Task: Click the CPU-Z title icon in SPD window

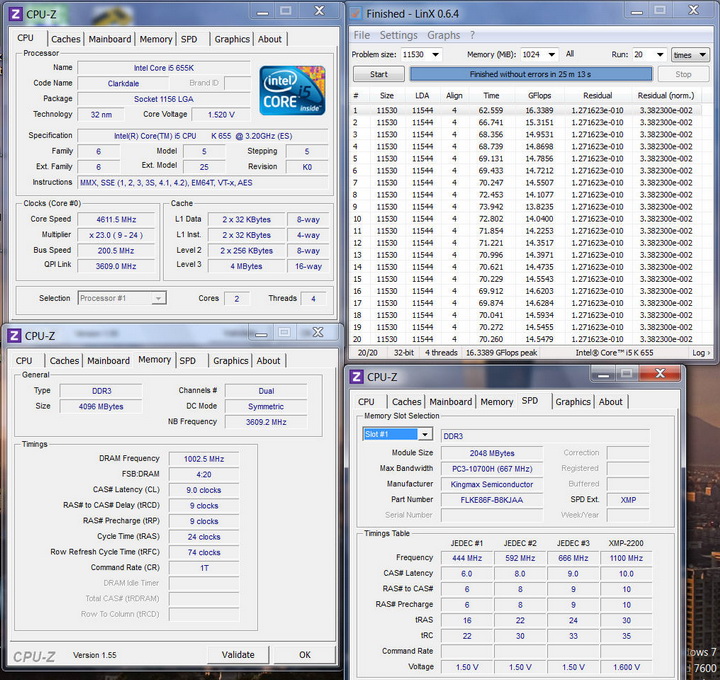Action: [356, 377]
